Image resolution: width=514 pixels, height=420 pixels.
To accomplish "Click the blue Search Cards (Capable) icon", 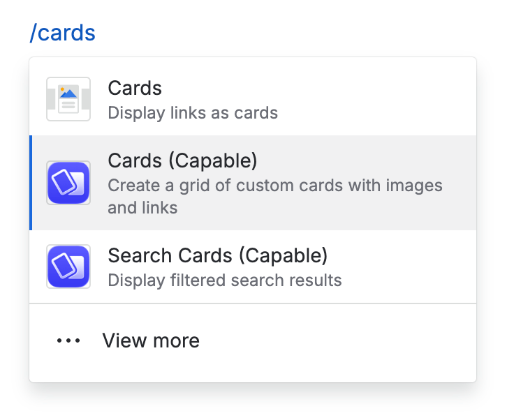I will (x=68, y=267).
